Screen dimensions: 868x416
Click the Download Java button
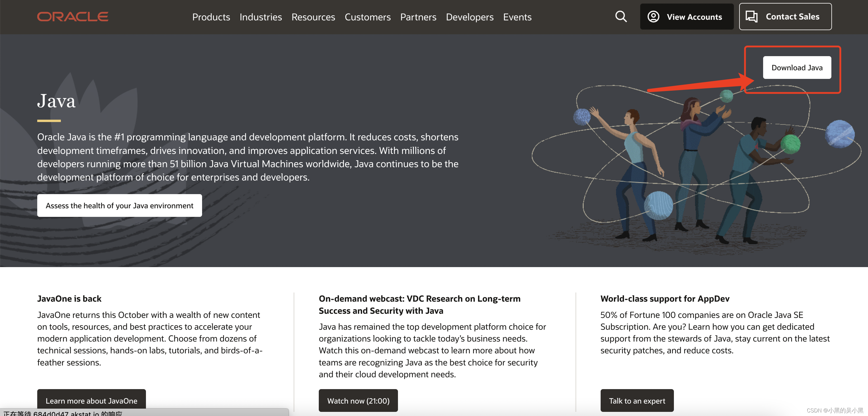pyautogui.click(x=797, y=68)
